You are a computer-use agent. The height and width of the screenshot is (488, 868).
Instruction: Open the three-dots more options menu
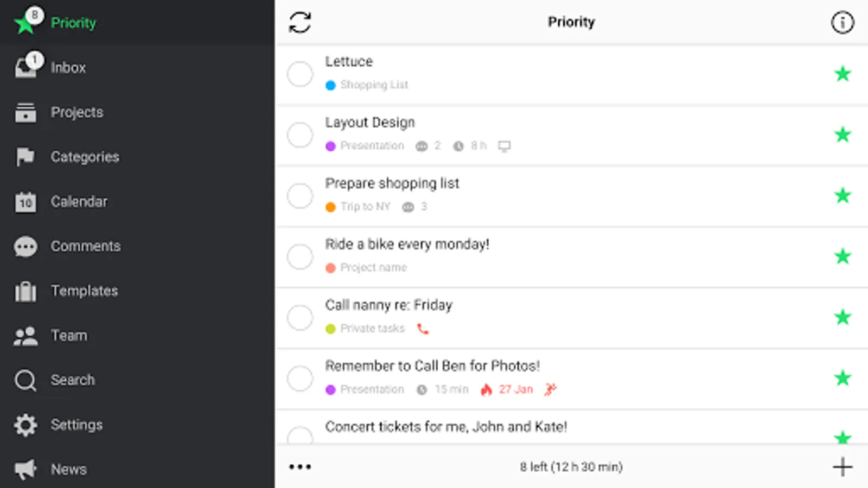click(300, 467)
